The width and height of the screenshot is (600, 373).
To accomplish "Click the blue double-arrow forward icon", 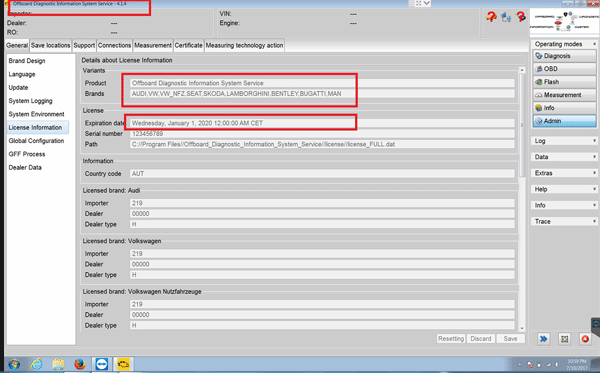I will pyautogui.click(x=543, y=339).
